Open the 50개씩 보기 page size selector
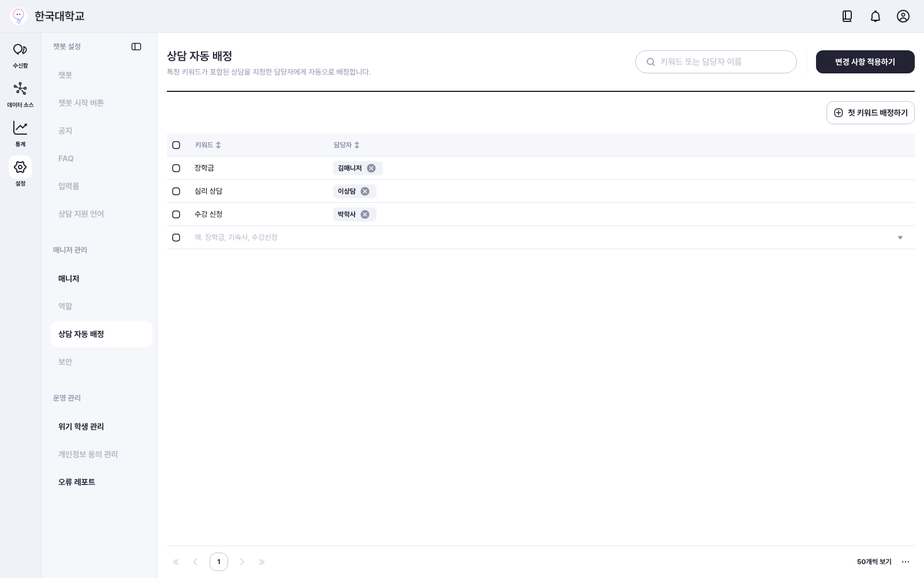924x578 pixels. 874,562
